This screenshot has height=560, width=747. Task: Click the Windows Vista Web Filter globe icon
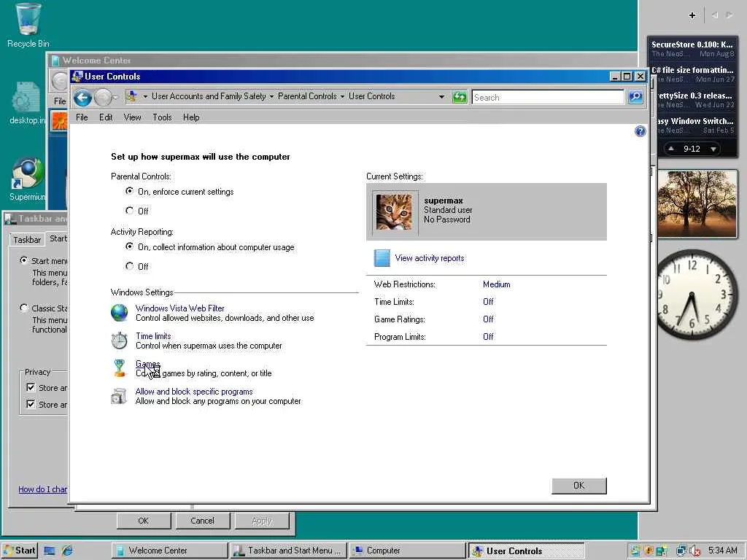(x=119, y=313)
